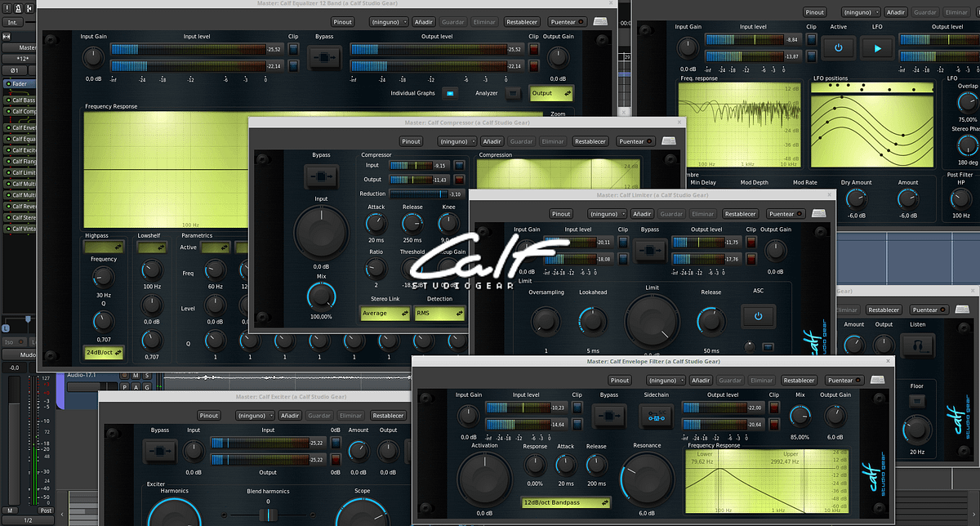Enable the ASC power button in Limiter
This screenshot has height=526, width=980.
[758, 316]
